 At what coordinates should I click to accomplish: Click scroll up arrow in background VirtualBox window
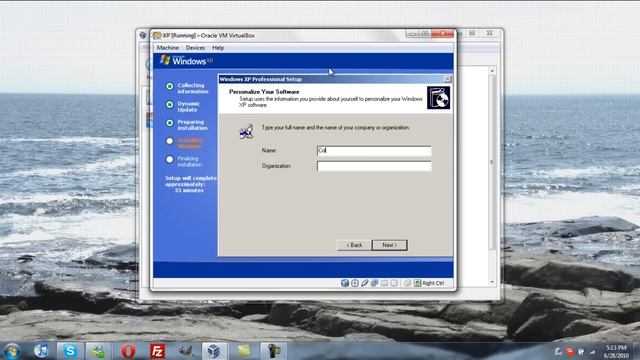pyautogui.click(x=492, y=71)
